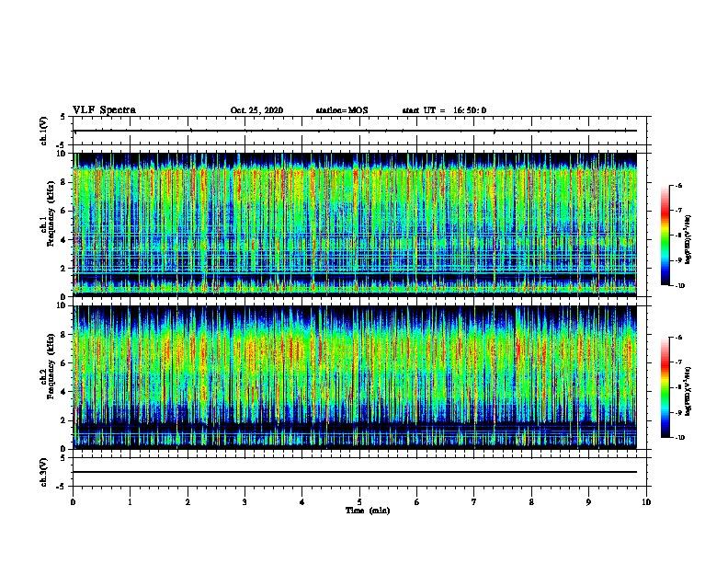Click time axis tick label "5"

tap(359, 502)
